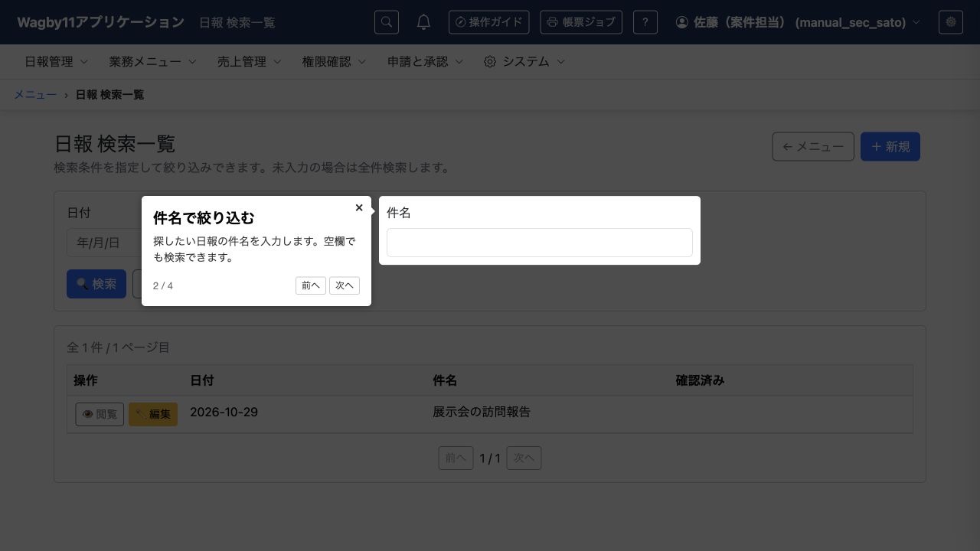This screenshot has height=551, width=980.
Task: Click the 閲覧 button for 展示会の訪問報告
Action: 100,414
